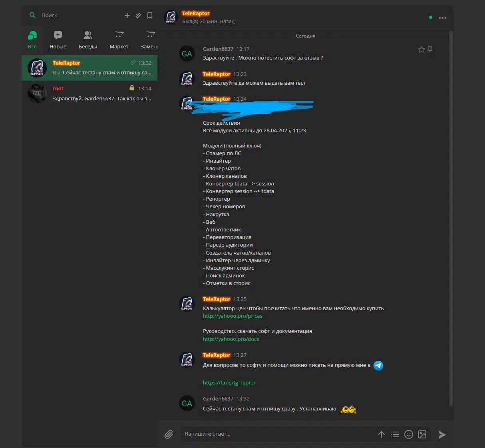Click the TeleRaptor name in the chat header

pyautogui.click(x=196, y=13)
